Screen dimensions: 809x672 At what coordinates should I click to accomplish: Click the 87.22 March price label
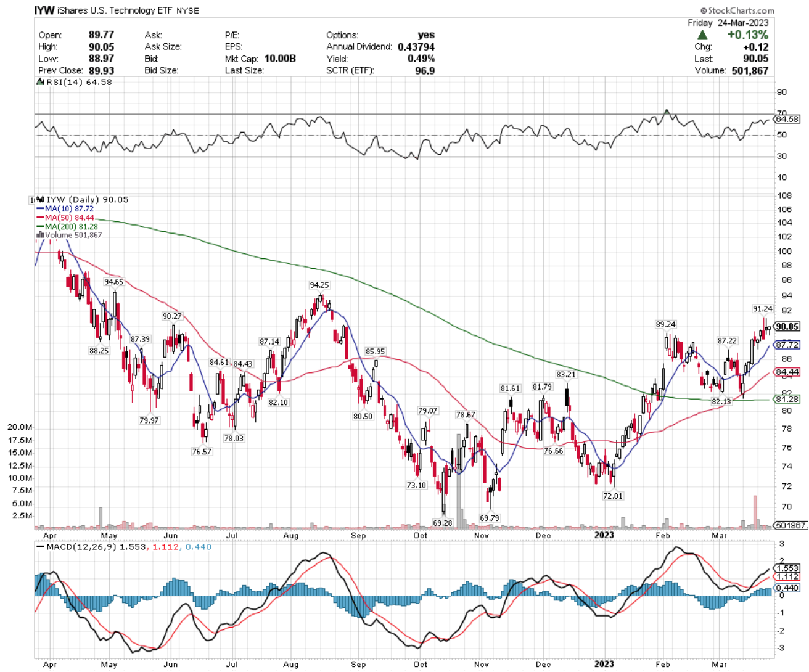[x=727, y=340]
